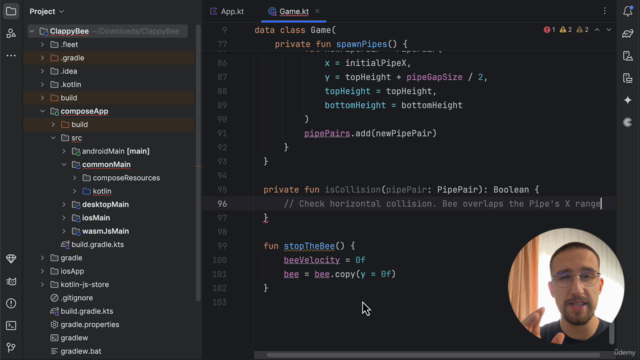Open the Structure tool window icon
The height and width of the screenshot is (360, 640).
coord(11,33)
